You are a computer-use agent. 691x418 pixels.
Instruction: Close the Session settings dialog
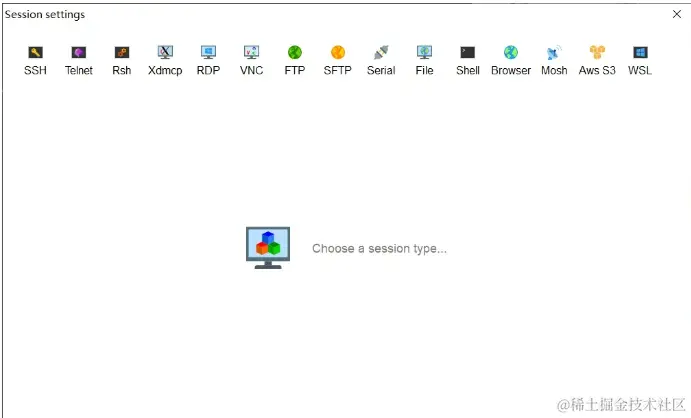point(677,14)
